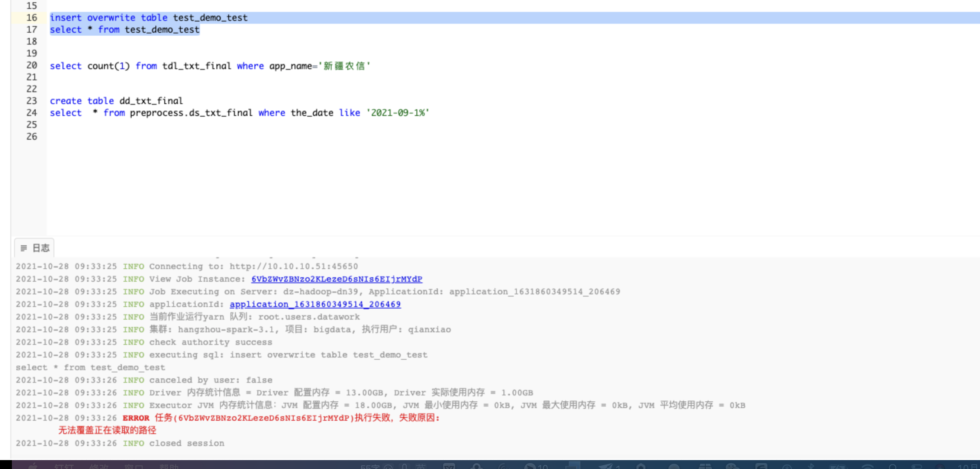
Task: Open the application_1631860349514_206469 hyperlink
Action: [315, 304]
